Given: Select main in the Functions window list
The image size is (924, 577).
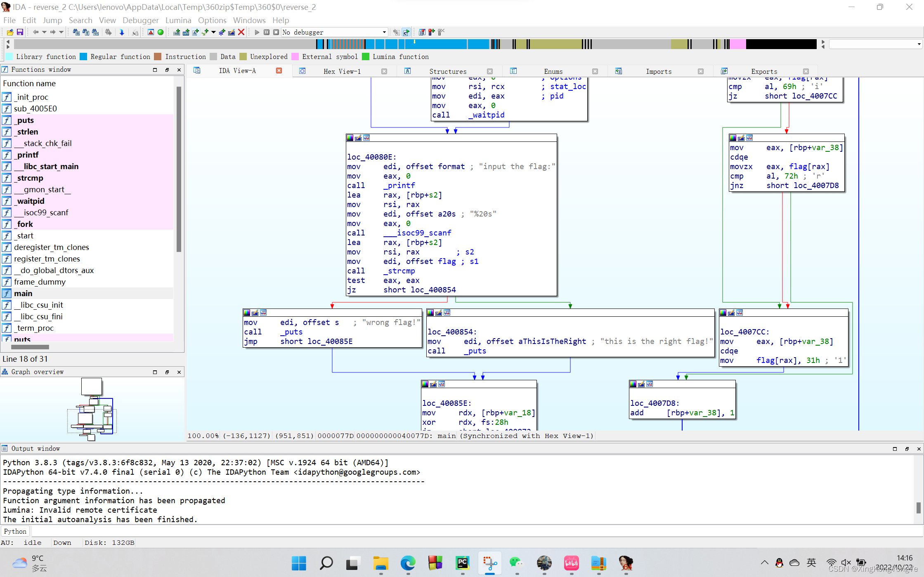Looking at the screenshot, I should (23, 293).
